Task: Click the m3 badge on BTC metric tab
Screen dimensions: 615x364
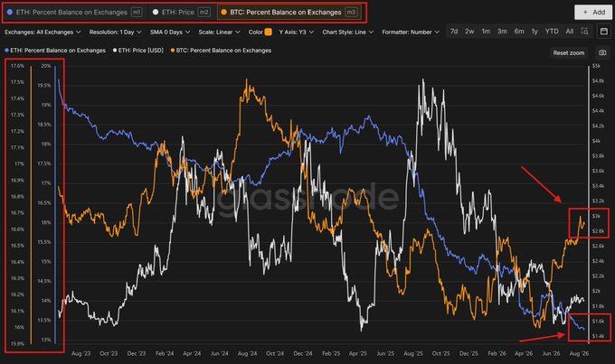Action: tap(351, 12)
